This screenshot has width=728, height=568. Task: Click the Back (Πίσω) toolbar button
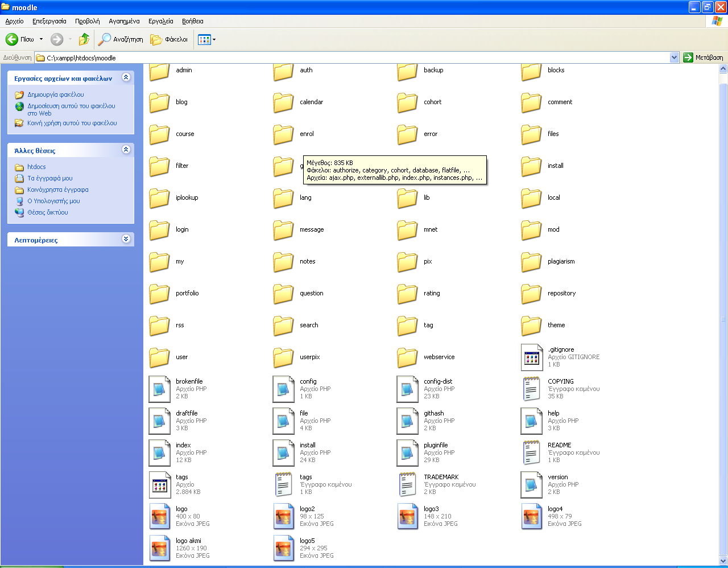tap(20, 39)
